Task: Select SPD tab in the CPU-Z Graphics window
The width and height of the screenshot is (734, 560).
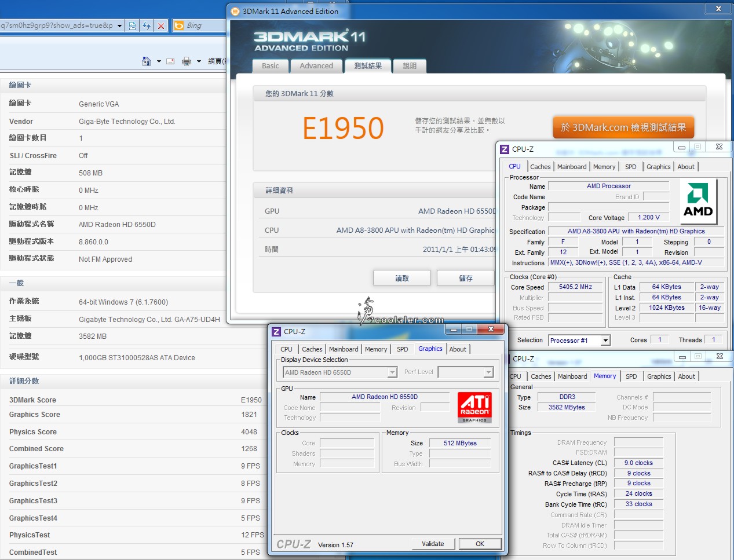Action: (x=403, y=349)
